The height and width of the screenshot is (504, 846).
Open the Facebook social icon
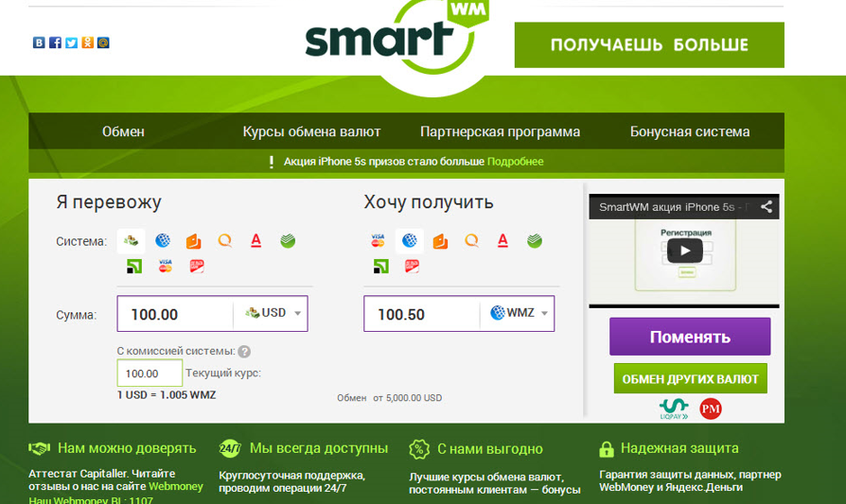pos(55,43)
